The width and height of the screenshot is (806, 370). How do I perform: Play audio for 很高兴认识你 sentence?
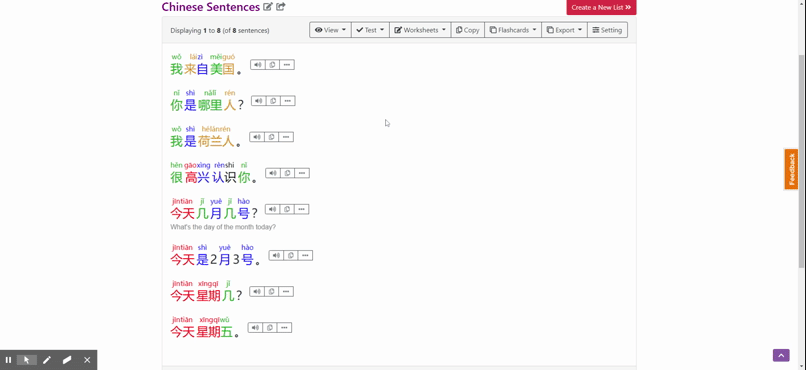pyautogui.click(x=273, y=173)
